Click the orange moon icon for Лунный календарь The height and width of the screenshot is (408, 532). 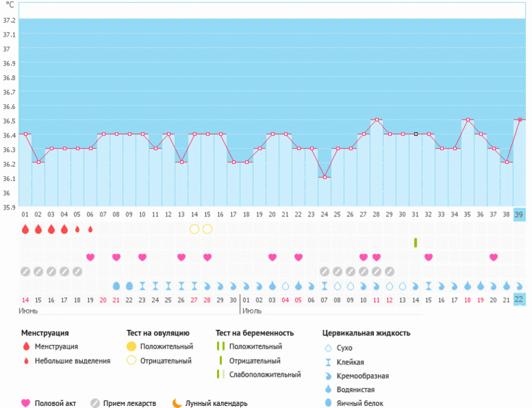tap(178, 402)
